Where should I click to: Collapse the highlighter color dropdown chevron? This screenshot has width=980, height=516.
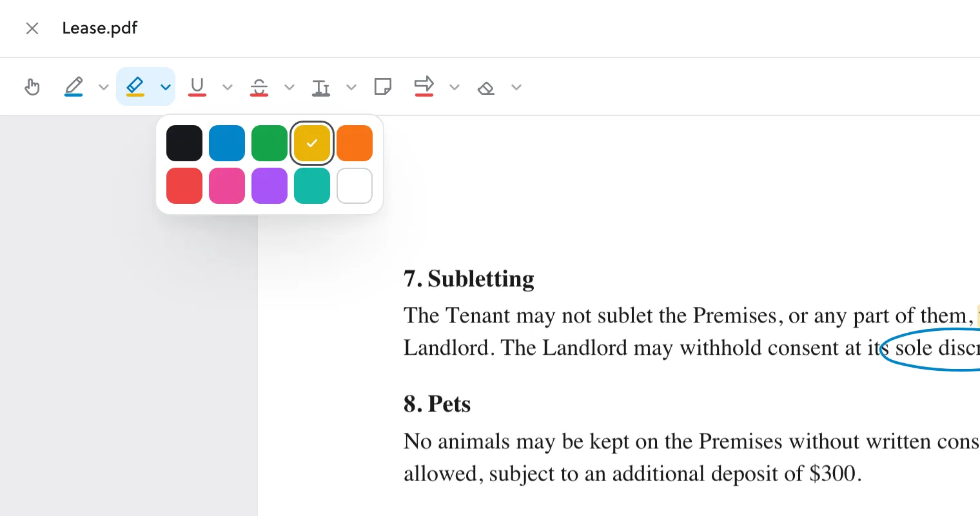coord(166,87)
